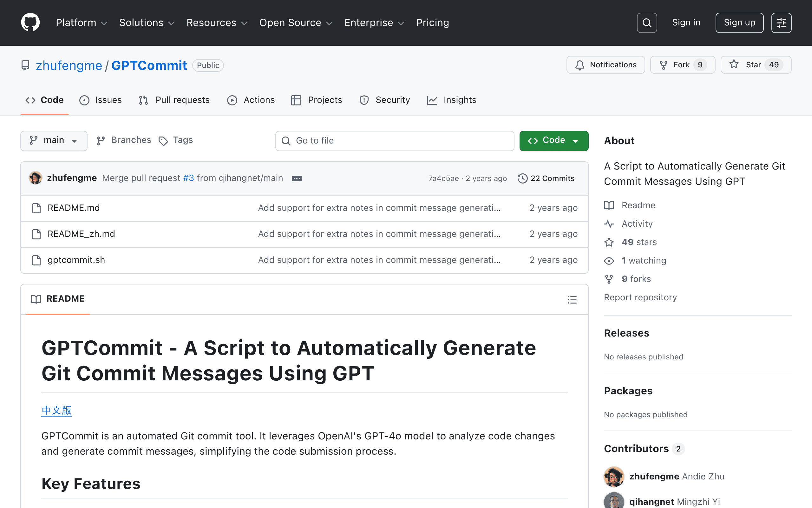Open the main branch selector dropdown
Viewport: 812px width, 508px height.
[x=54, y=140]
